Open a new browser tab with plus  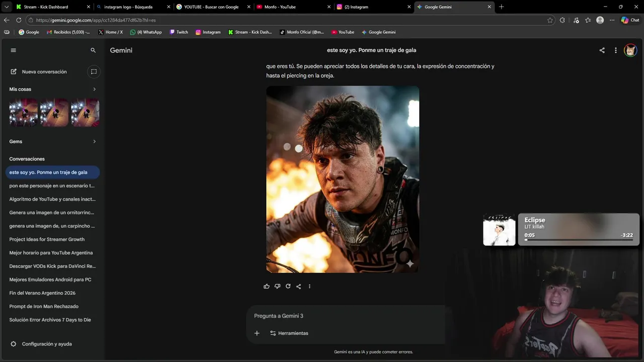click(x=501, y=7)
